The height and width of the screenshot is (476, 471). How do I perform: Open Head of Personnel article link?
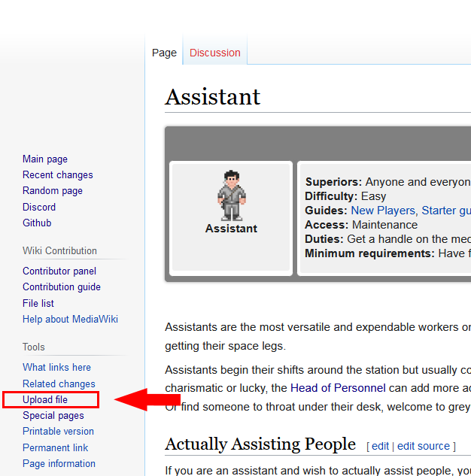pos(338,388)
